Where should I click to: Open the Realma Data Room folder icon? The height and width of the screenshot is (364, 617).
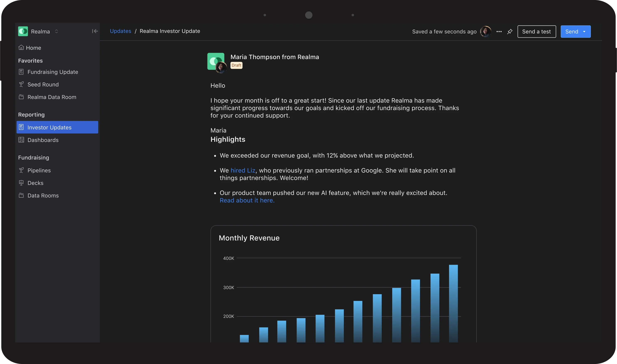tap(21, 97)
